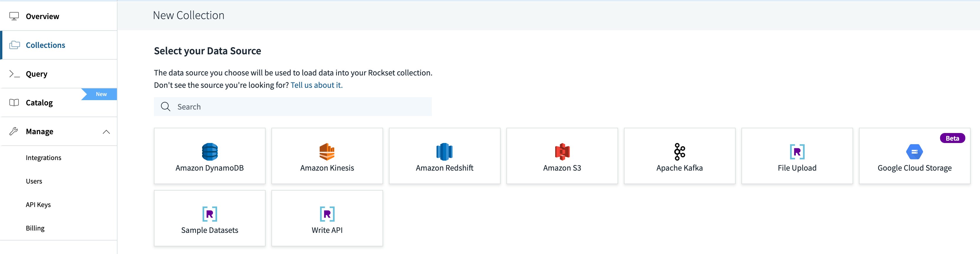
Task: Click the Amazon Redshift logo icon
Action: (x=444, y=152)
